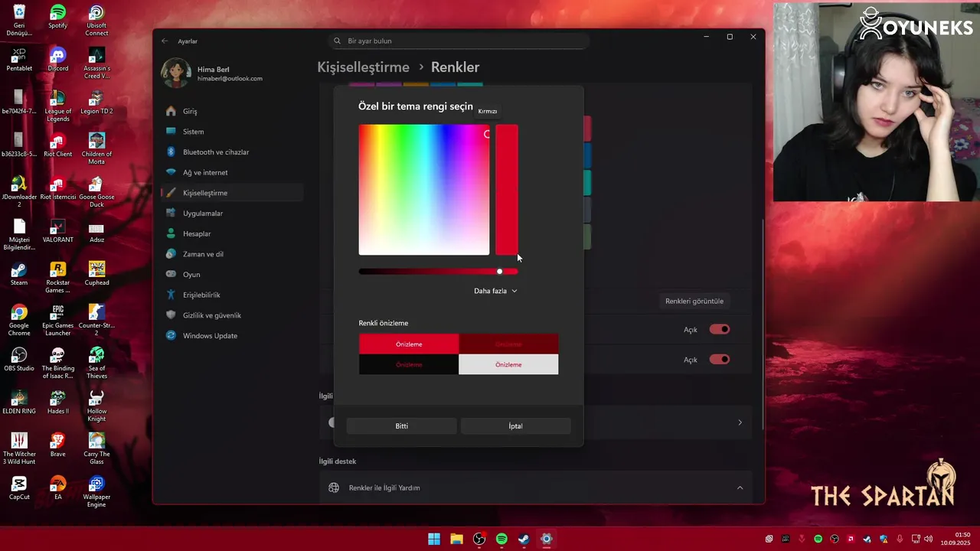Image resolution: width=980 pixels, height=551 pixels.
Task: Click Settings gear icon on taskbar
Action: pyautogui.click(x=547, y=539)
